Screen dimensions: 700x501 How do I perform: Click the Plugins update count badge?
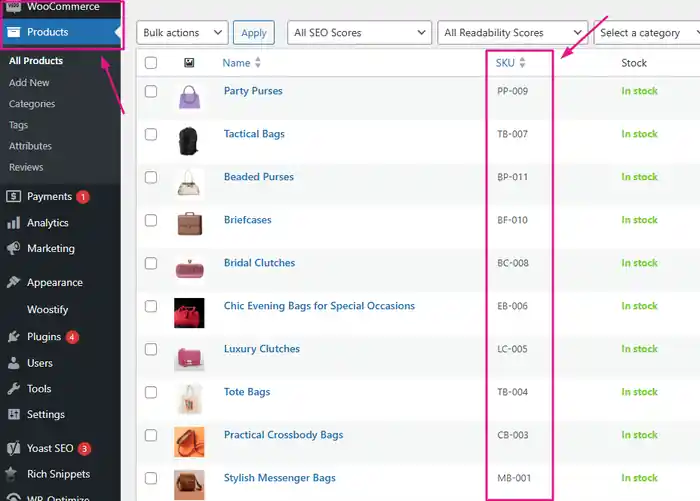tap(72, 337)
